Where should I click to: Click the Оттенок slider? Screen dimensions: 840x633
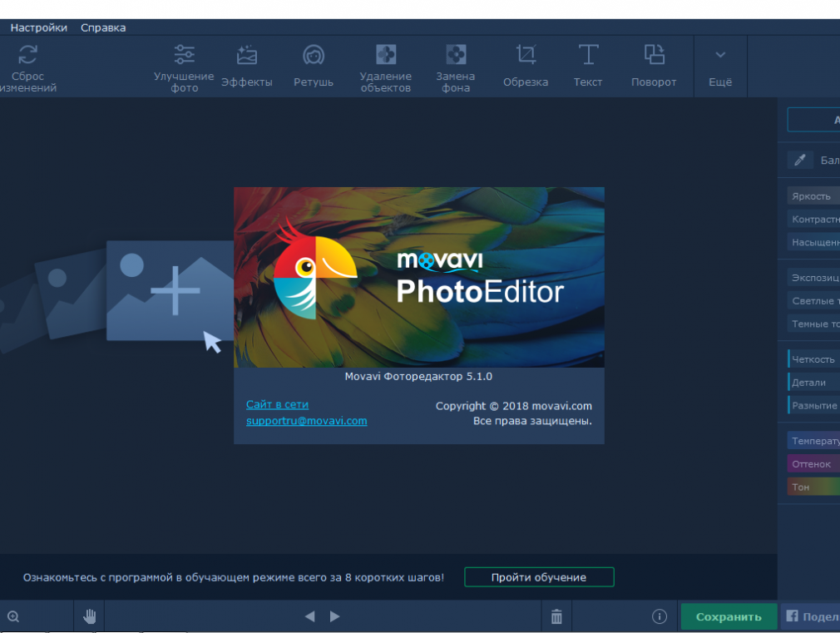tap(813, 463)
